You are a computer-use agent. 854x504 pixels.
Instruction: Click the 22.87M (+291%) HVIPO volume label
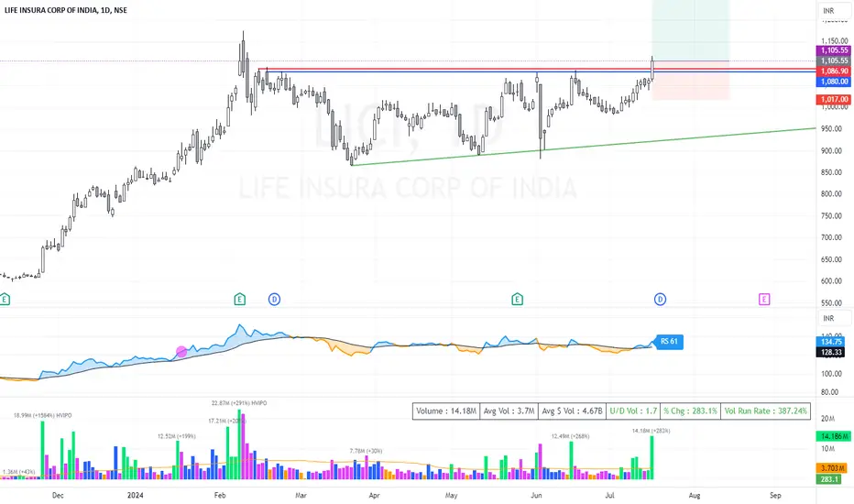(x=239, y=403)
